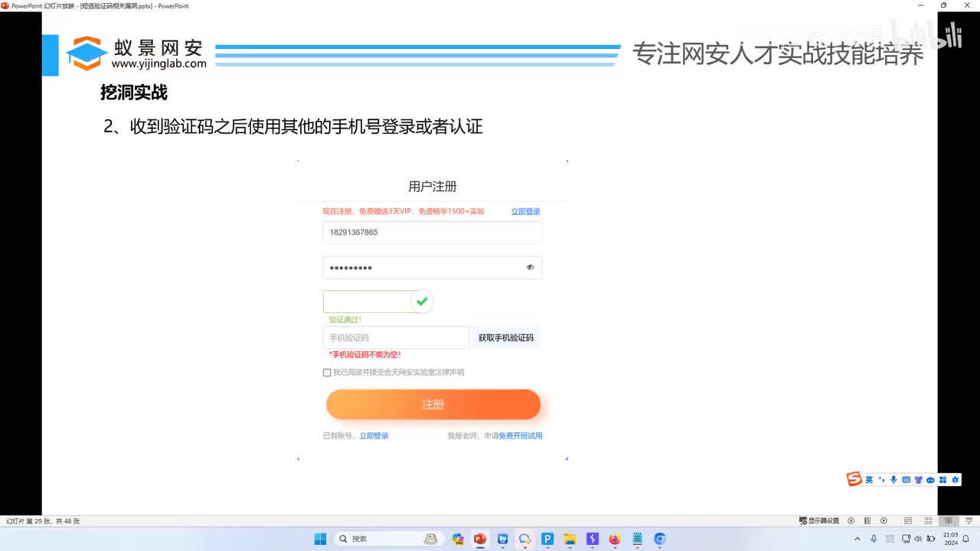Click the green captcha verified checkmark
The width and height of the screenshot is (980, 551).
click(x=421, y=302)
